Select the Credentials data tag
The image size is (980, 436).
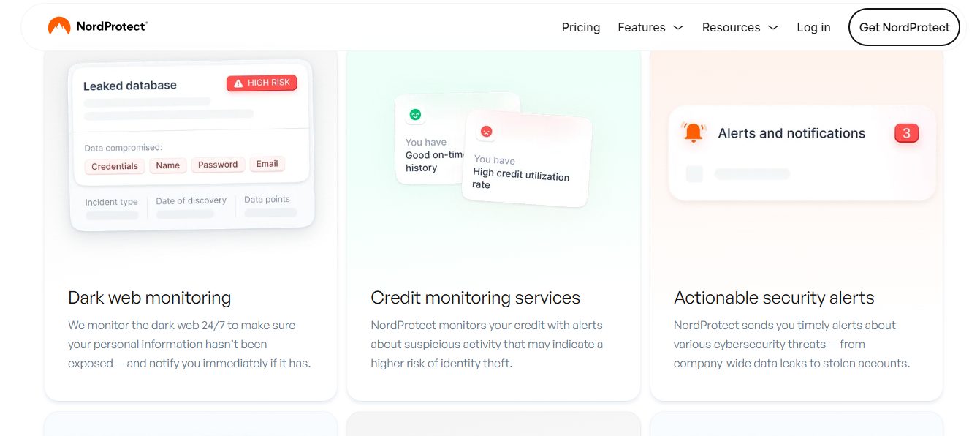(x=115, y=166)
